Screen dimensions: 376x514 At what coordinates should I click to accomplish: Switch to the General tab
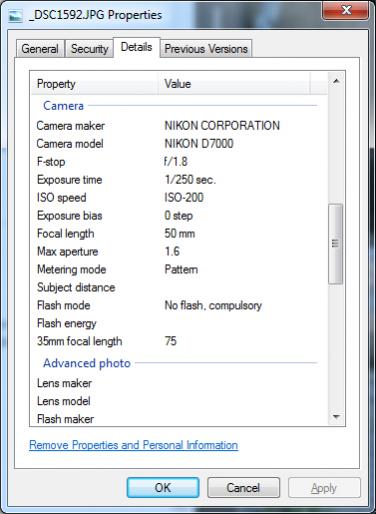[x=40, y=49]
